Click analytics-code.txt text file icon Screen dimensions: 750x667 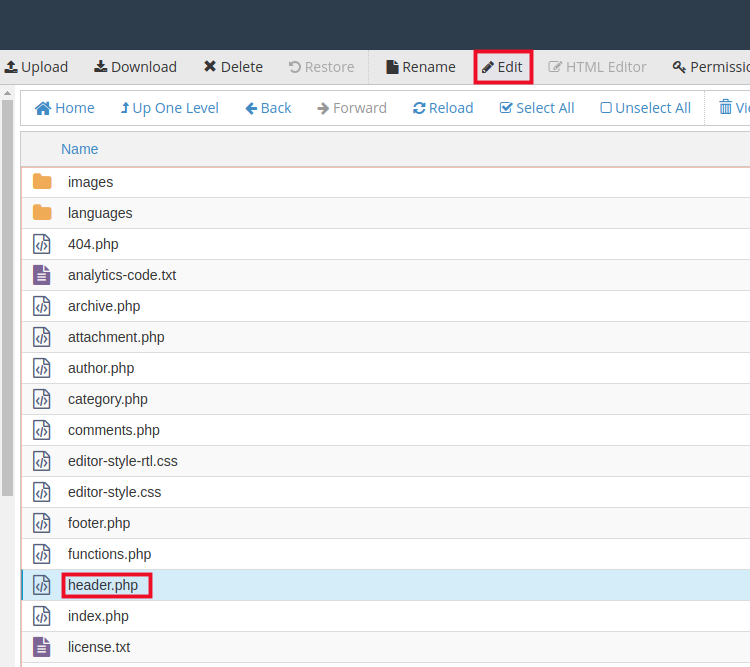[42, 275]
